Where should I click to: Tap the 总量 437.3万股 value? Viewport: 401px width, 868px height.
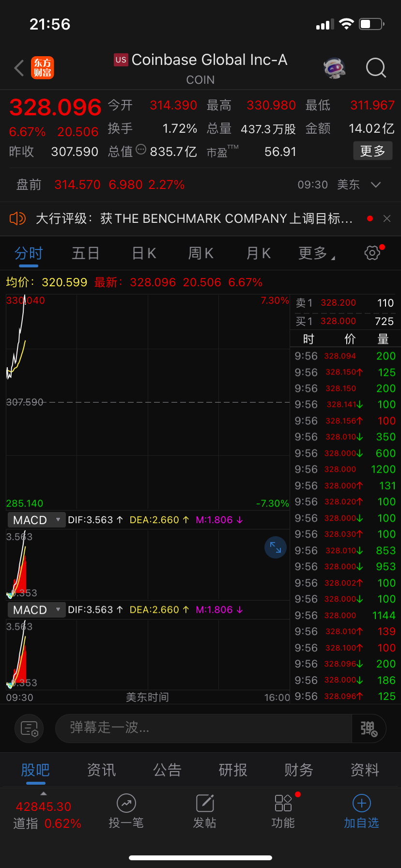click(x=268, y=129)
